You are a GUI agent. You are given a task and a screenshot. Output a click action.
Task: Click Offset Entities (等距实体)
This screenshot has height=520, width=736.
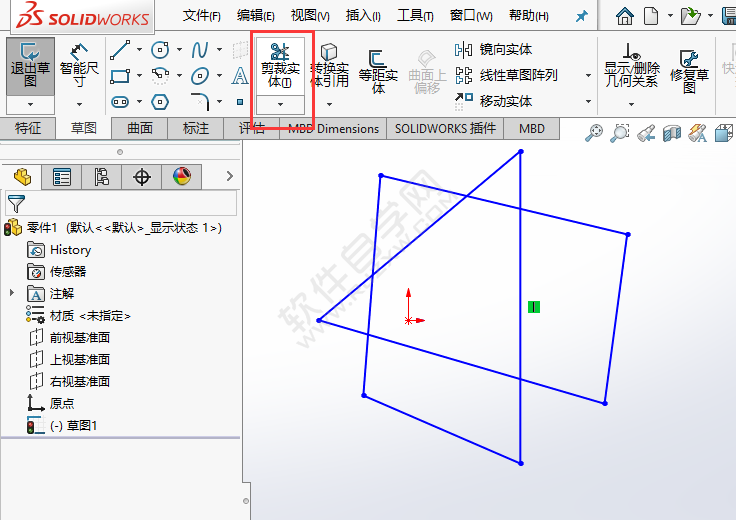378,70
